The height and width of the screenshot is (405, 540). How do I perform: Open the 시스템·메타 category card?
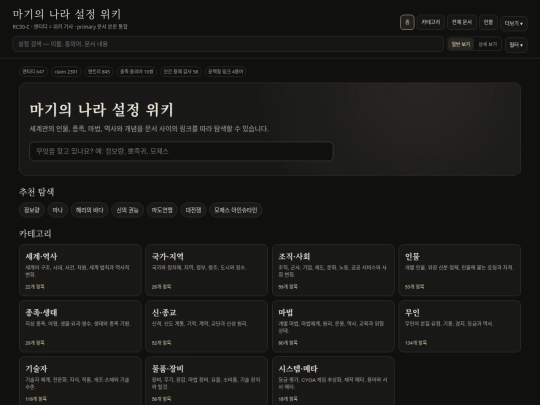click(x=333, y=381)
